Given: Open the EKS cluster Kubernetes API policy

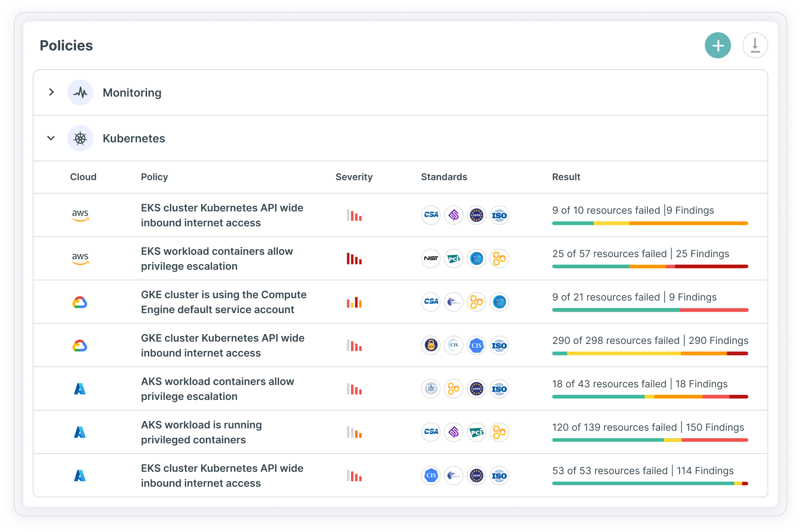Looking at the screenshot, I should pyautogui.click(x=223, y=215).
